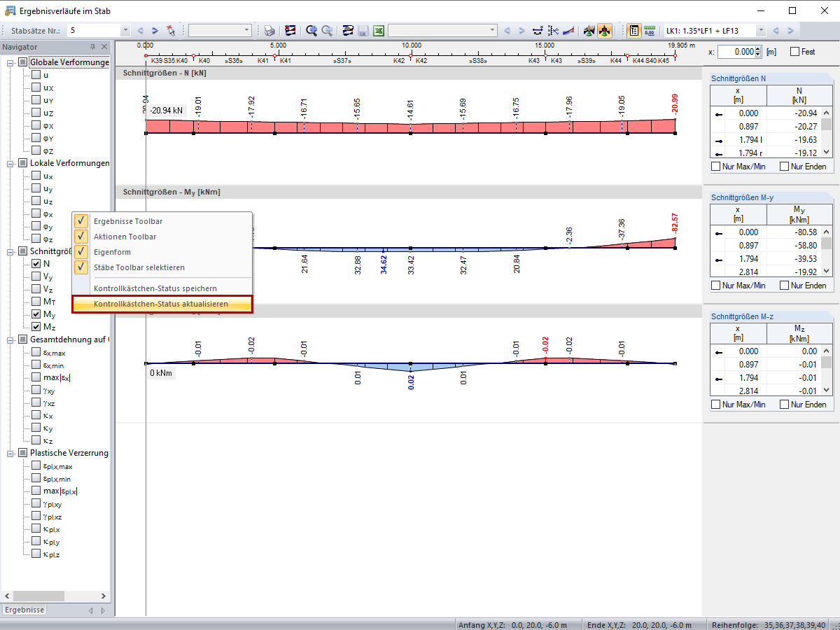Viewport: 840px width, 630px height.
Task: Click the print icon in toolbar
Action: click(269, 31)
